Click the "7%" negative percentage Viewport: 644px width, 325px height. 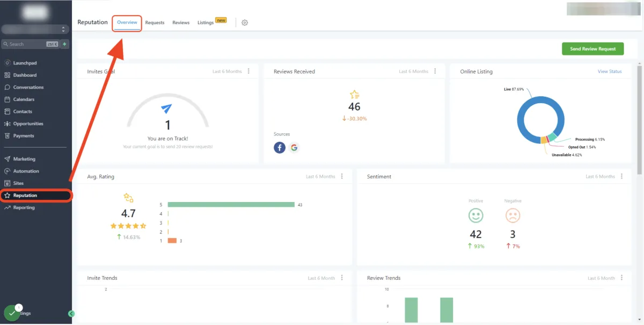point(516,246)
